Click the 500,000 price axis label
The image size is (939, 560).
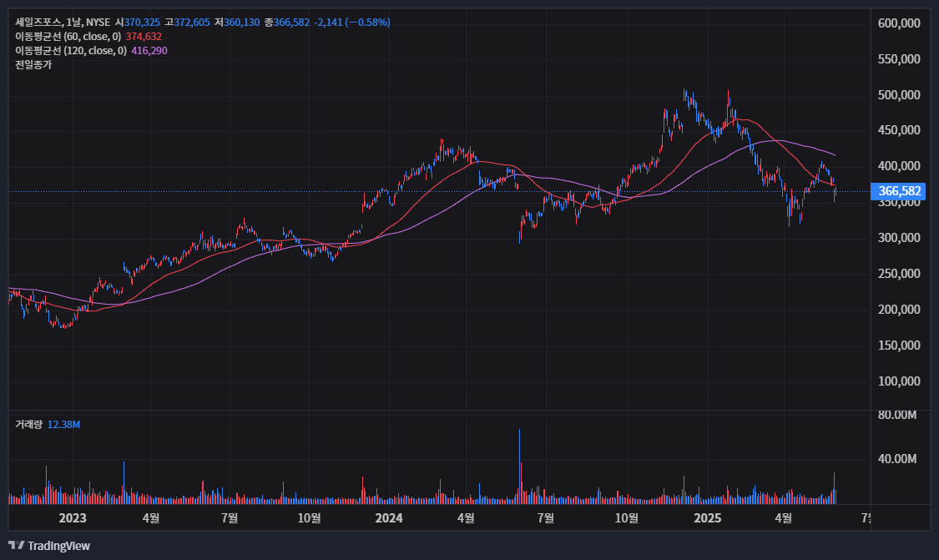tap(899, 95)
